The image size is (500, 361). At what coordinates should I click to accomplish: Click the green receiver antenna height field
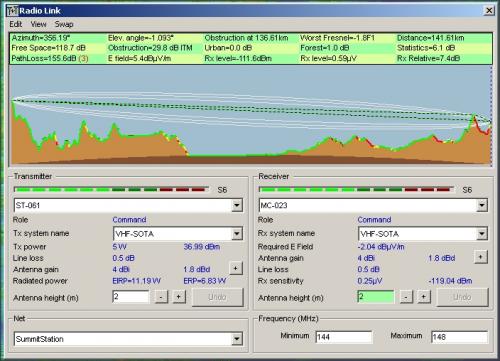(x=376, y=297)
